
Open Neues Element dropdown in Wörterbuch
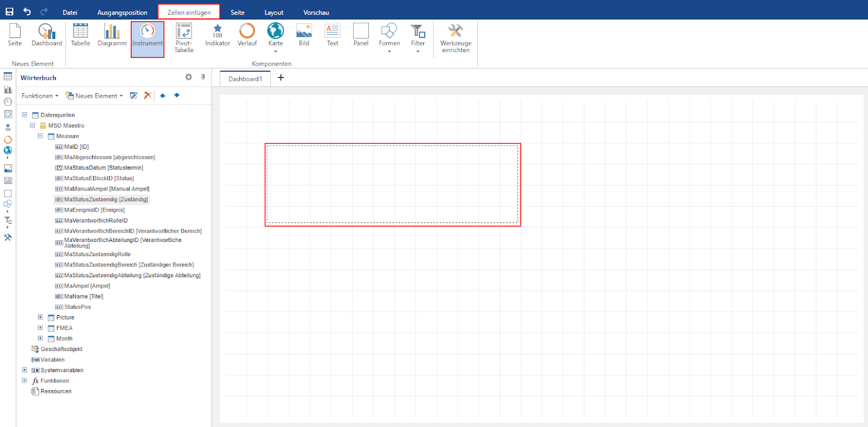94,95
